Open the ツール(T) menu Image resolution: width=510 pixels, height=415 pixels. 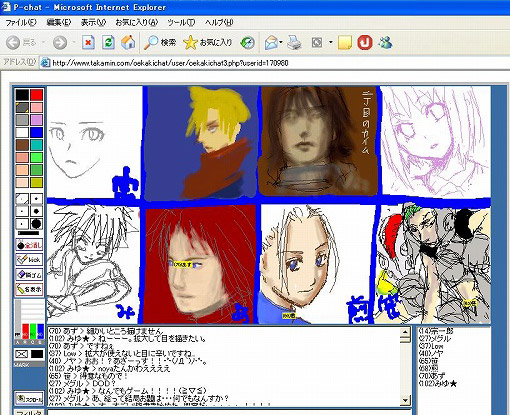181,23
